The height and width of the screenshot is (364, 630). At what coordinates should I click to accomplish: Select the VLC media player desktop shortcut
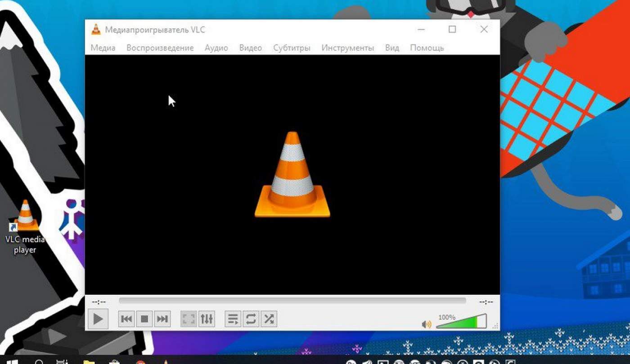click(25, 227)
